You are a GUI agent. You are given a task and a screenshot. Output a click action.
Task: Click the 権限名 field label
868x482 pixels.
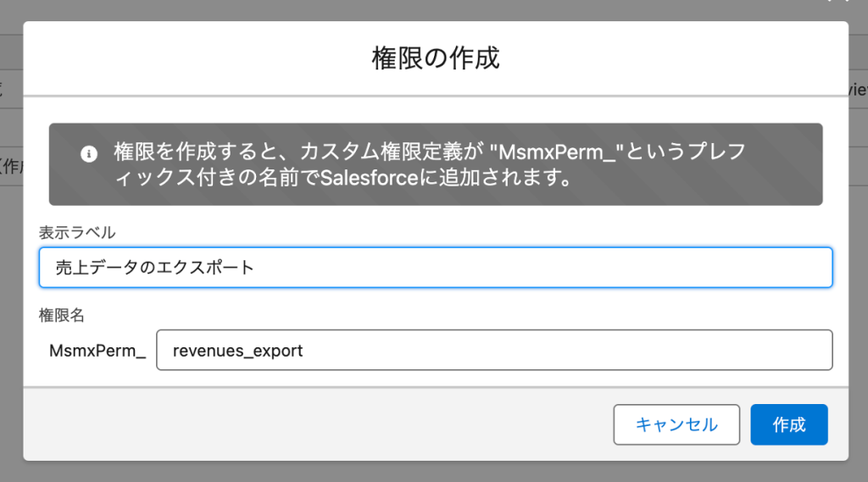61,315
